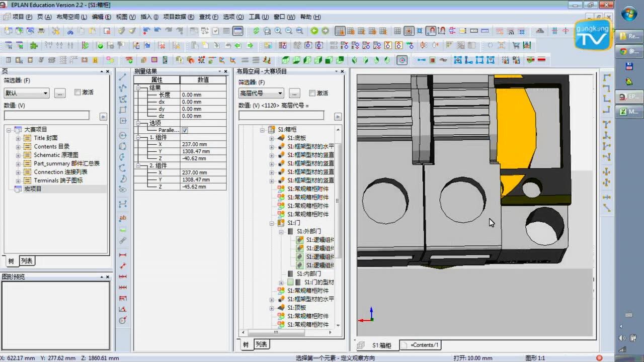Viewport: 644px width, 362px height.
Task: Enable the 激活 checkbox in the 页 panel
Action: coord(78,92)
